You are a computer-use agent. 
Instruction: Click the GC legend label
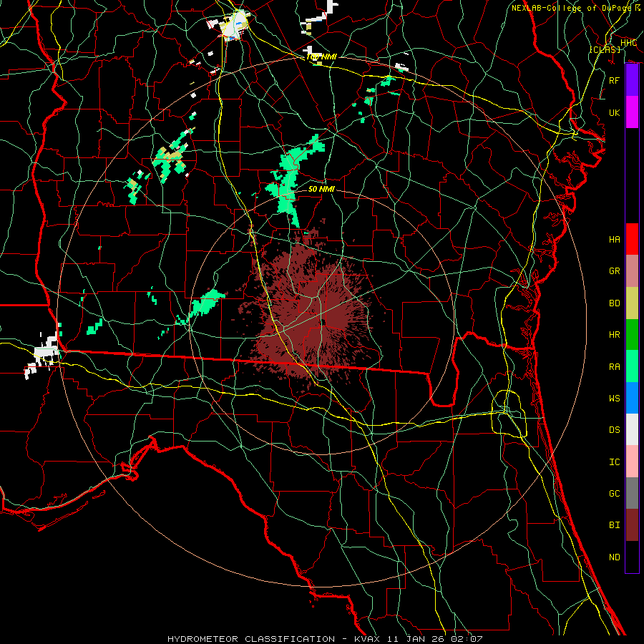click(x=615, y=493)
